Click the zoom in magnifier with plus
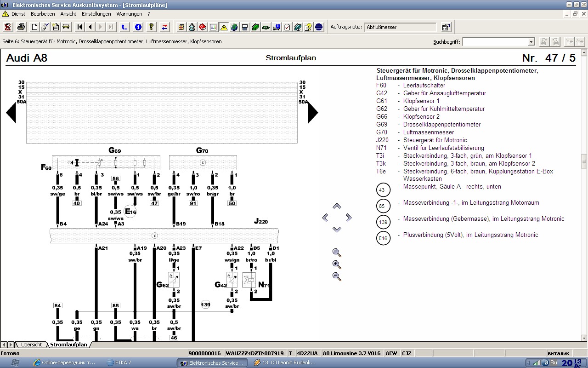Screen dimensions: 588x368 (337, 265)
